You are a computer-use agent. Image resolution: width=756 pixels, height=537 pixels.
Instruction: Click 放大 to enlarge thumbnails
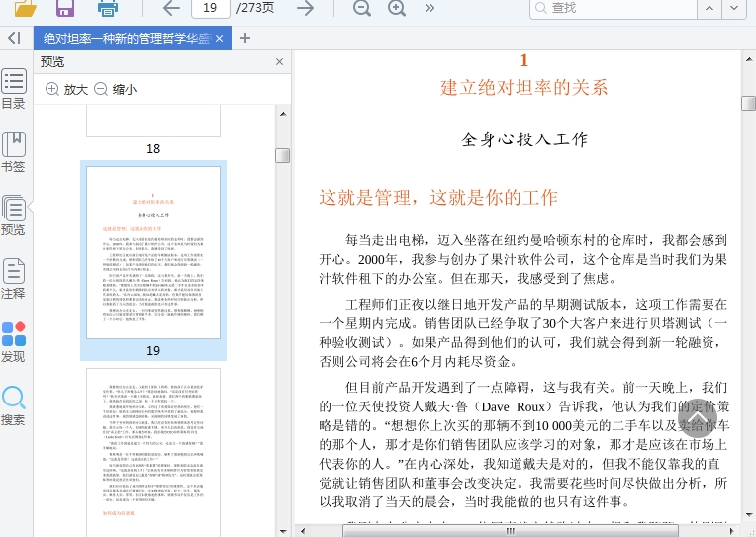coord(66,89)
